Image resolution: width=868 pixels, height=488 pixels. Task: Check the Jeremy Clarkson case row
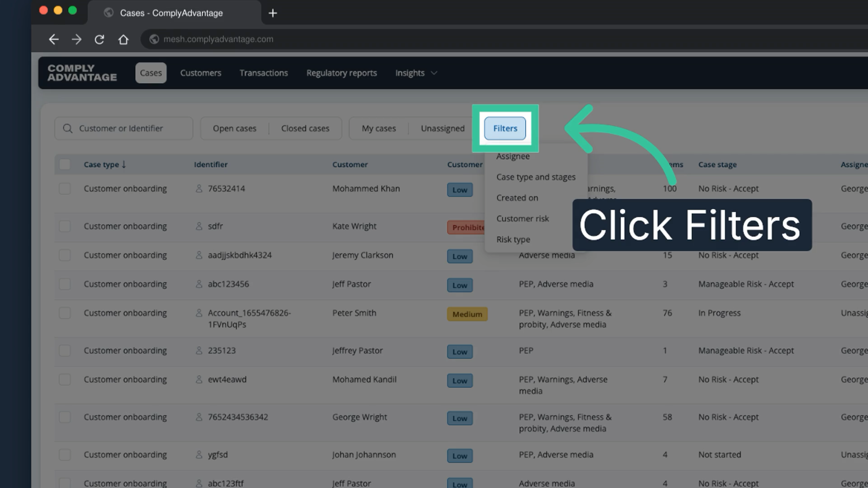point(65,255)
